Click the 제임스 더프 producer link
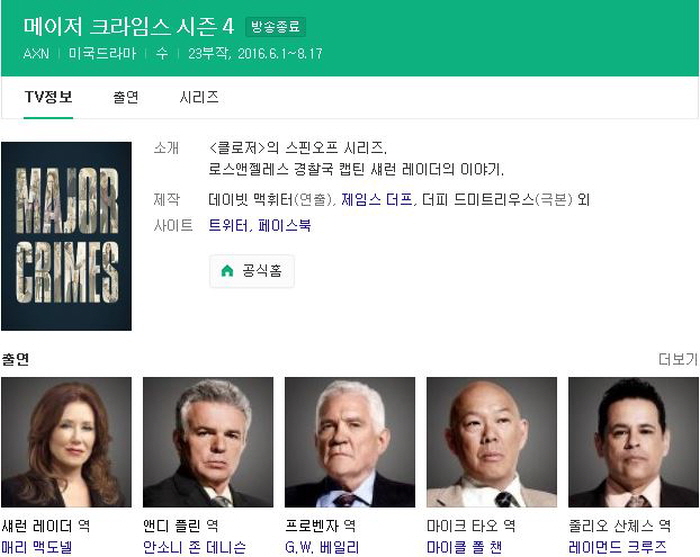This screenshot has width=700, height=557. tap(377, 199)
